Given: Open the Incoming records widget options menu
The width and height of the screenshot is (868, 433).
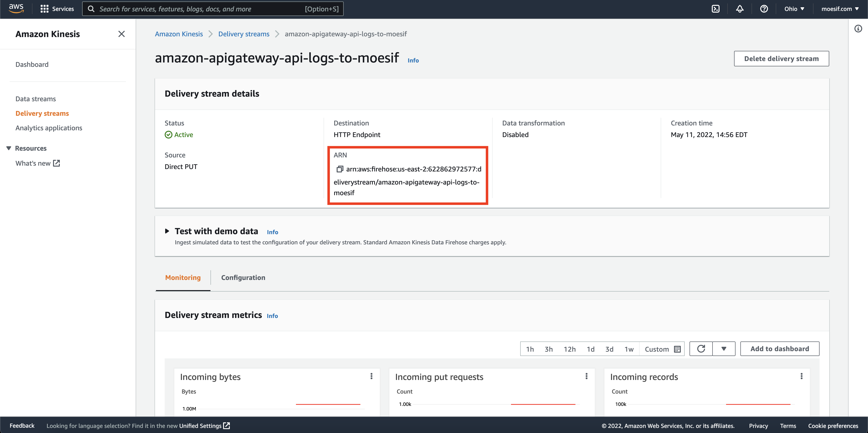Looking at the screenshot, I should click(x=801, y=376).
